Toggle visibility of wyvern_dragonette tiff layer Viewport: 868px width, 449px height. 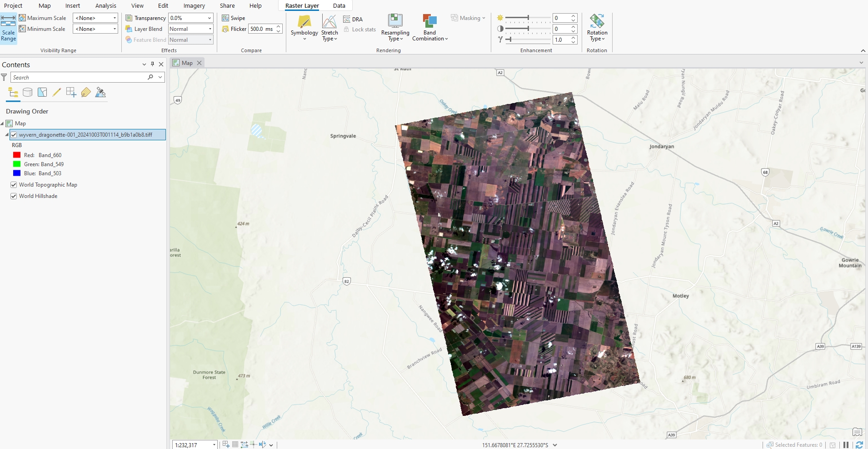click(14, 135)
